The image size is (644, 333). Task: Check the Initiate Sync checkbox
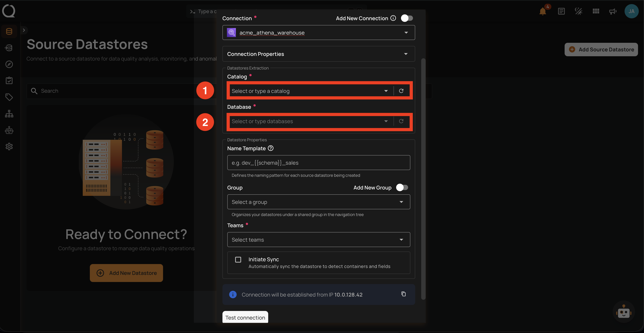[x=238, y=259]
